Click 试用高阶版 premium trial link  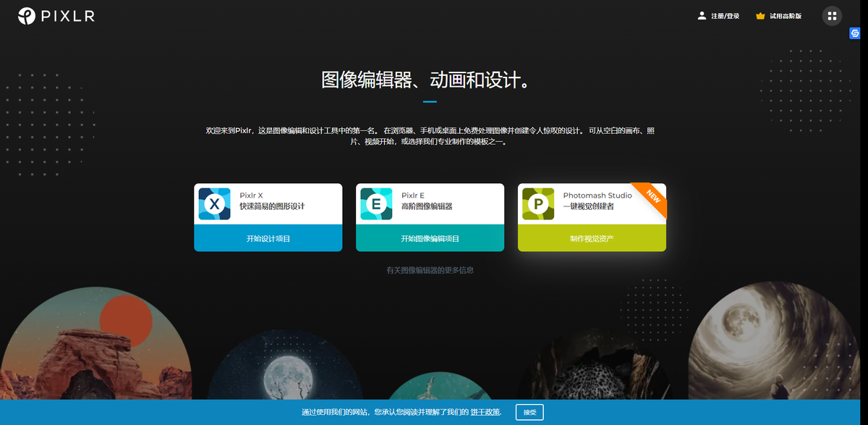click(786, 16)
